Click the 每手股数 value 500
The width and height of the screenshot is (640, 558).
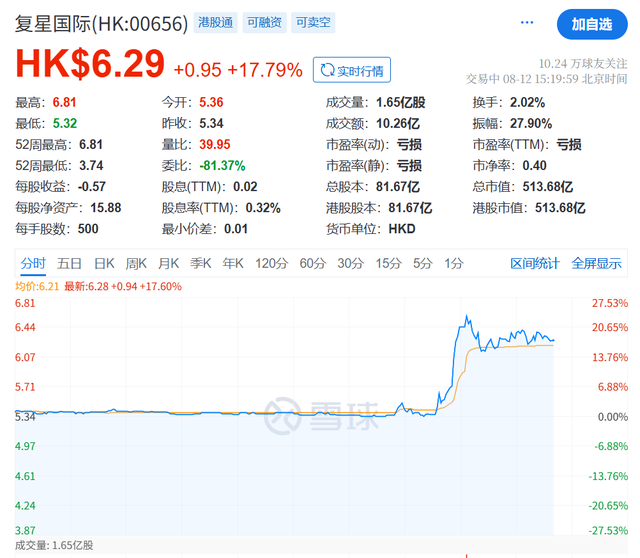(88, 229)
